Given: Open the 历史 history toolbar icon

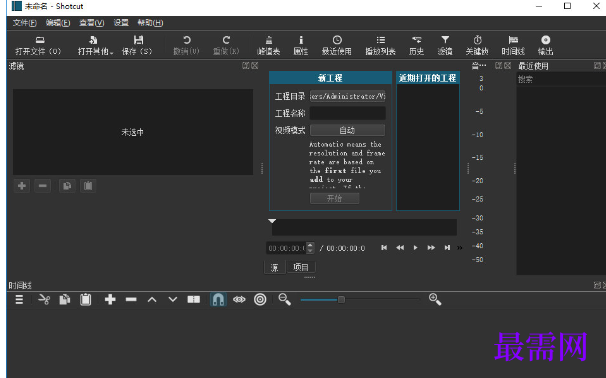Looking at the screenshot, I should click(416, 45).
